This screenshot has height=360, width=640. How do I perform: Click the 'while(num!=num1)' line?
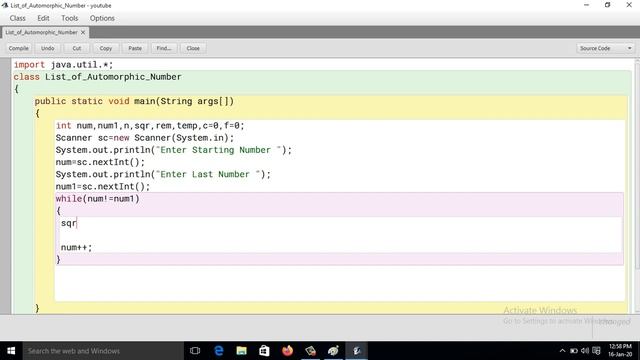coord(98,199)
